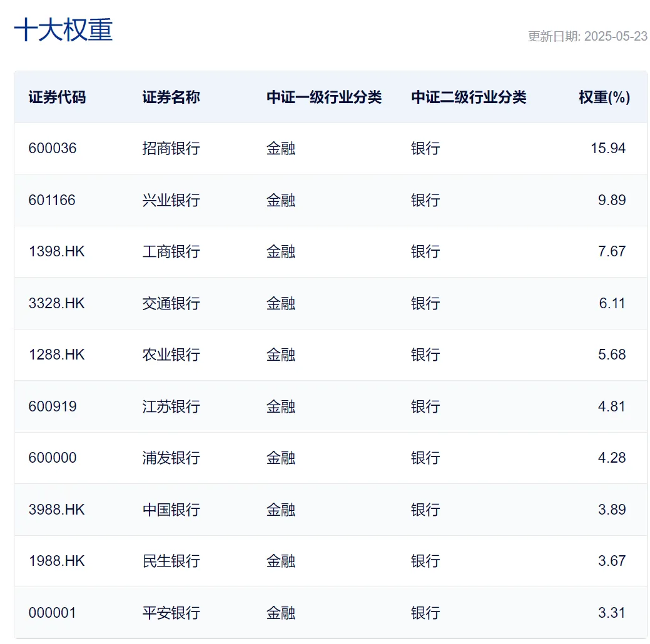The width and height of the screenshot is (650, 644).
Task: Select the 民生银行 name cell
Action: tap(171, 561)
